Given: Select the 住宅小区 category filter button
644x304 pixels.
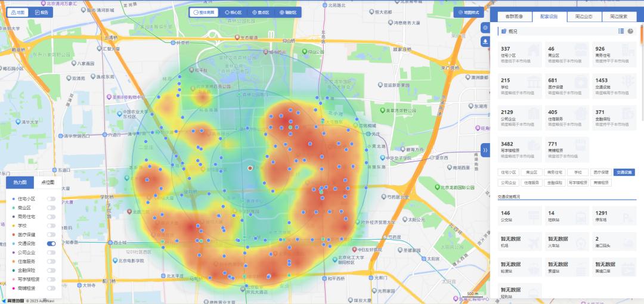Looking at the screenshot, I should tap(509, 172).
